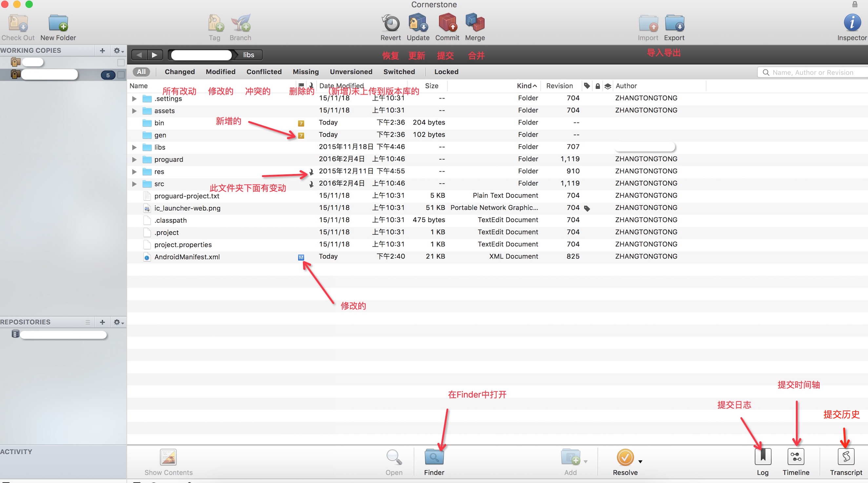
Task: Toggle the Modified files filter
Action: click(220, 72)
